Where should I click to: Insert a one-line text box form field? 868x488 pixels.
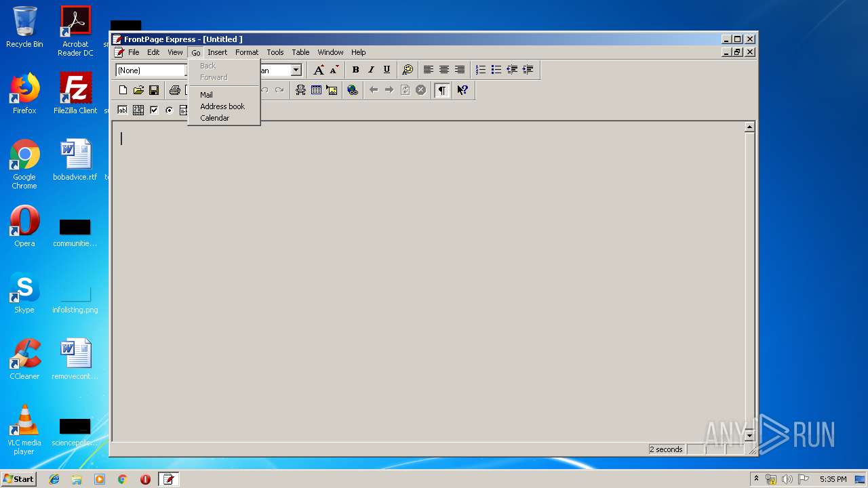coord(123,110)
